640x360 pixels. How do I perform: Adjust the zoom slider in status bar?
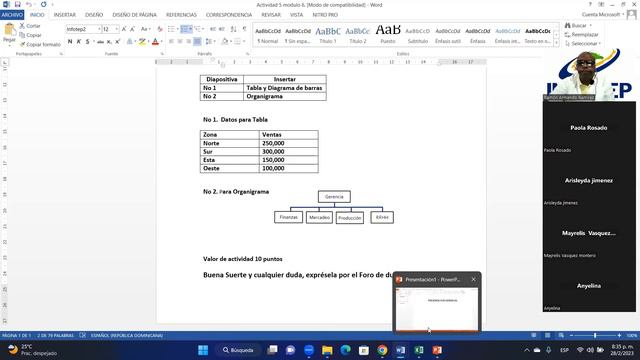coord(595,336)
